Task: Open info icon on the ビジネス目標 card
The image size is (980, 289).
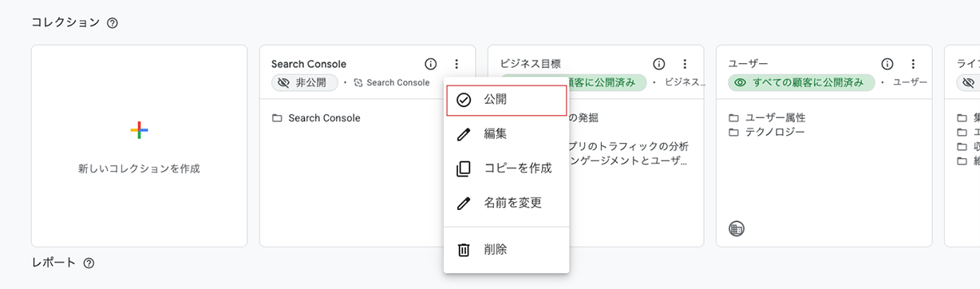Action: click(x=659, y=64)
